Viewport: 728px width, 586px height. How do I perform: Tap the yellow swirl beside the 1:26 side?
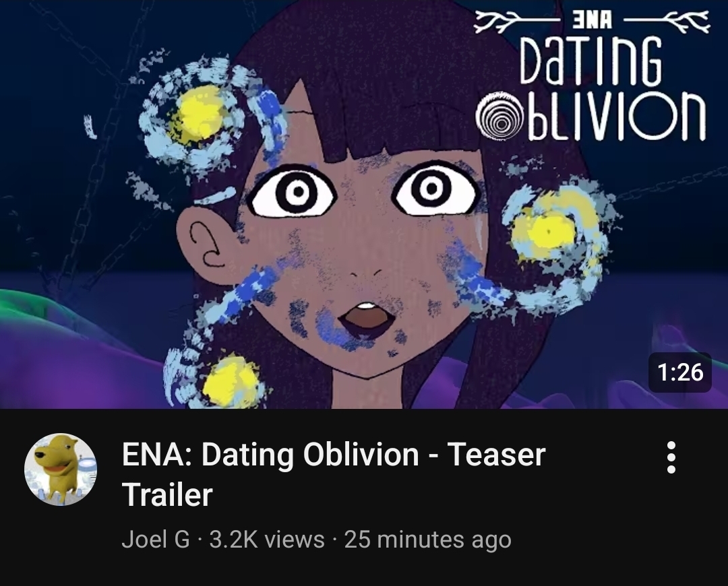pos(550,232)
